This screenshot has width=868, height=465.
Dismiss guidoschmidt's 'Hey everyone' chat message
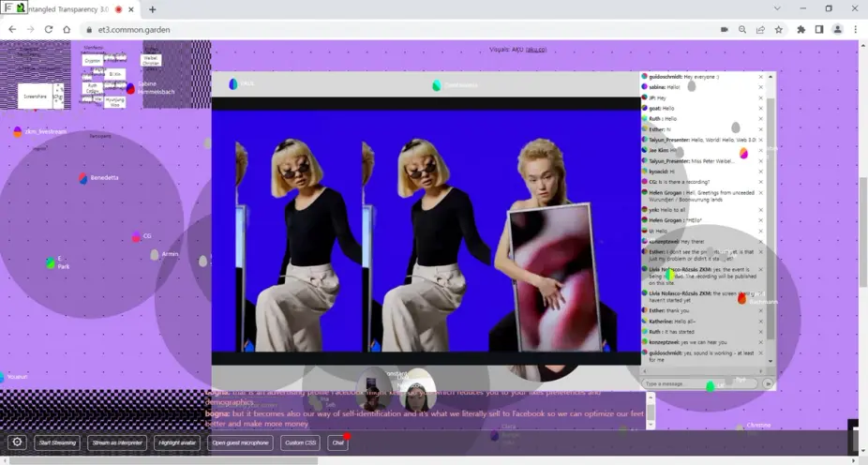click(760, 77)
